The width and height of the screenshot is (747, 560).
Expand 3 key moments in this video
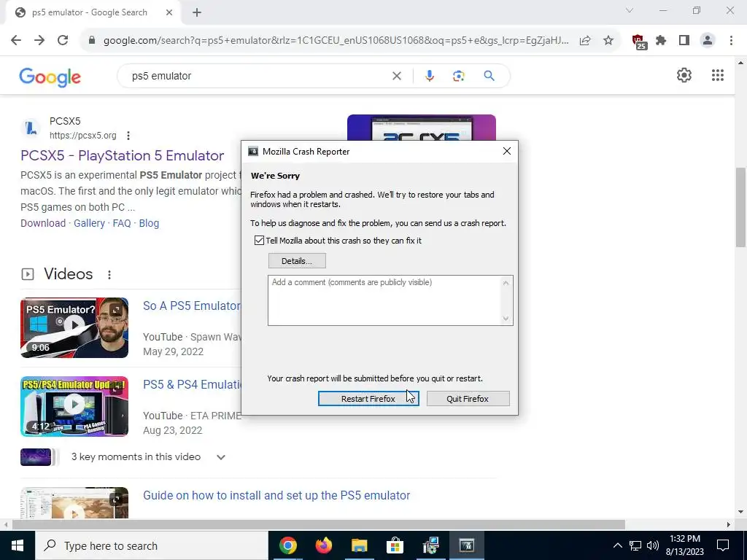click(x=220, y=457)
